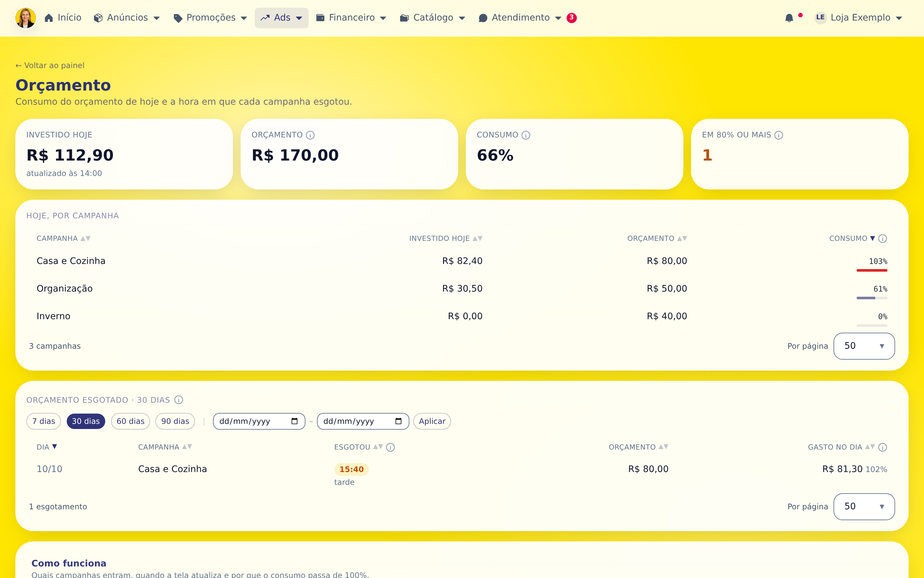Show info for Gasto no Dia column

[x=882, y=447]
